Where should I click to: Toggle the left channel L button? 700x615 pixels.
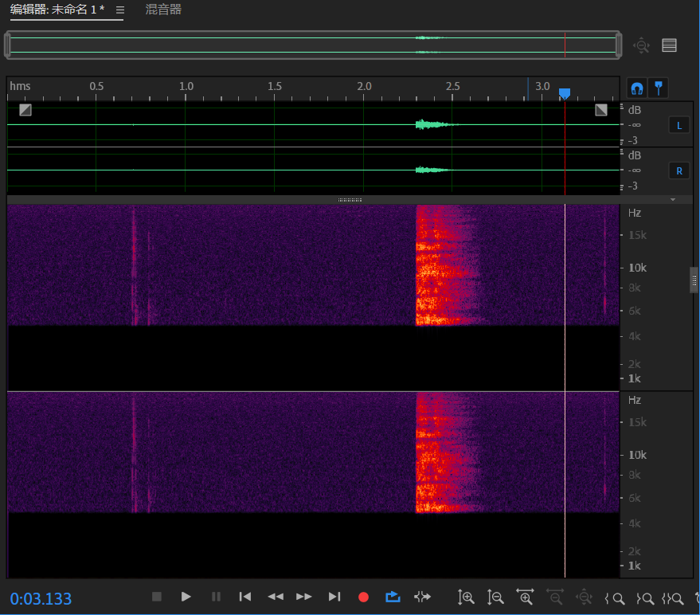click(x=679, y=126)
